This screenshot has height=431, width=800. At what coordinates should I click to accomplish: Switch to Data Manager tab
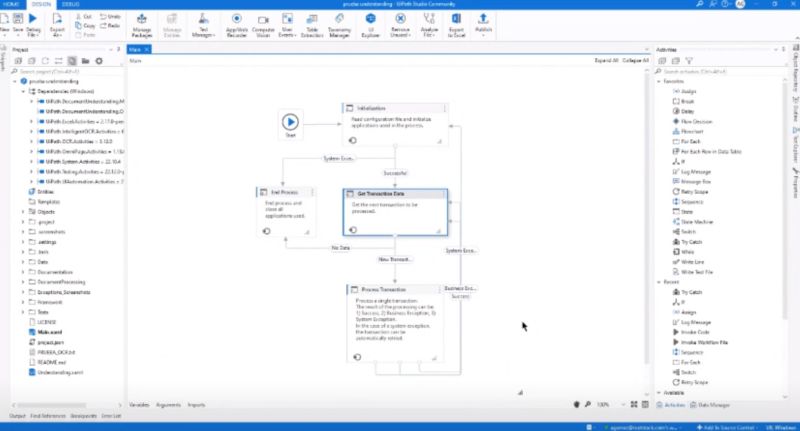point(710,405)
